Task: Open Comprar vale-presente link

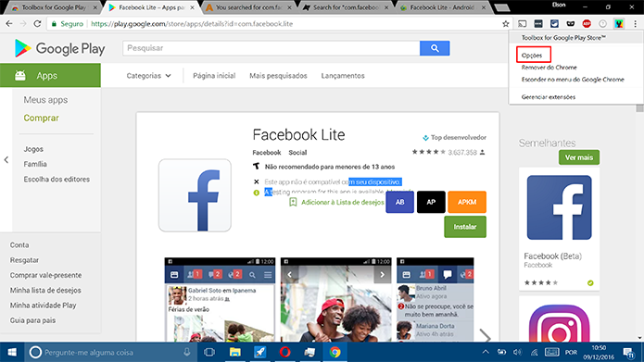Action: (45, 275)
